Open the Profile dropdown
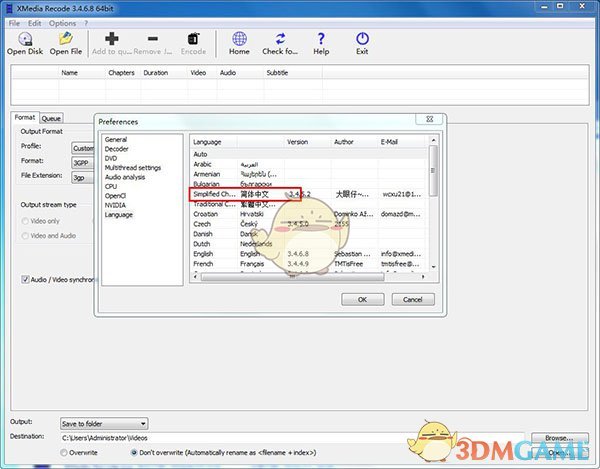 (83, 148)
